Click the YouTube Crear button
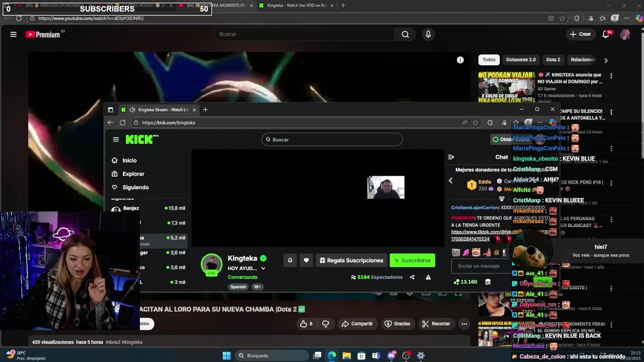This screenshot has height=362, width=644. click(580, 34)
